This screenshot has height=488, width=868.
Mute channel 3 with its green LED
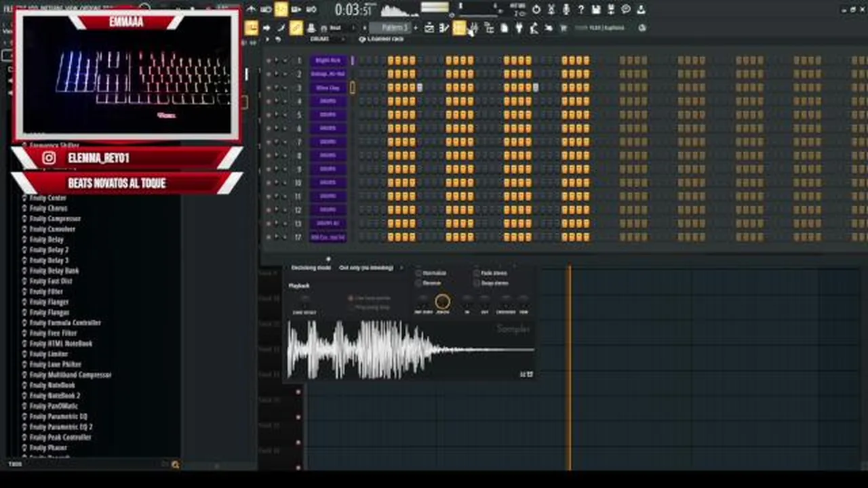(x=269, y=88)
